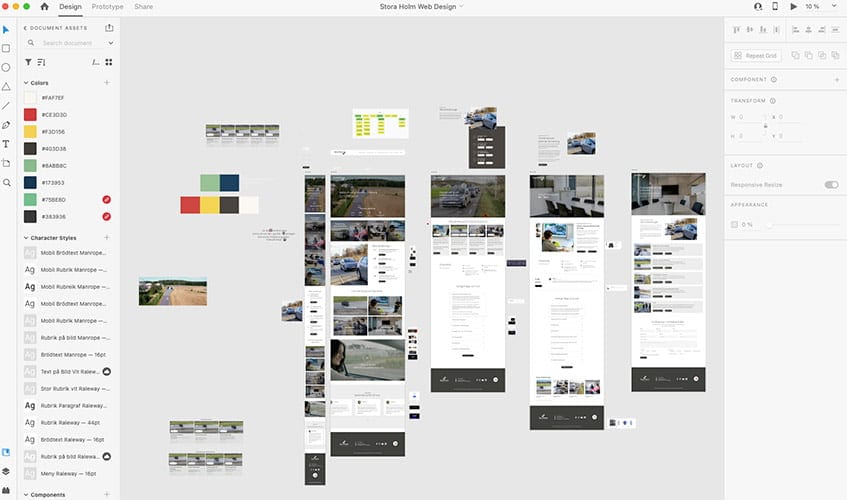847x500 pixels.
Task: Select the red #CE3D3D color swatch
Action: coord(30,114)
